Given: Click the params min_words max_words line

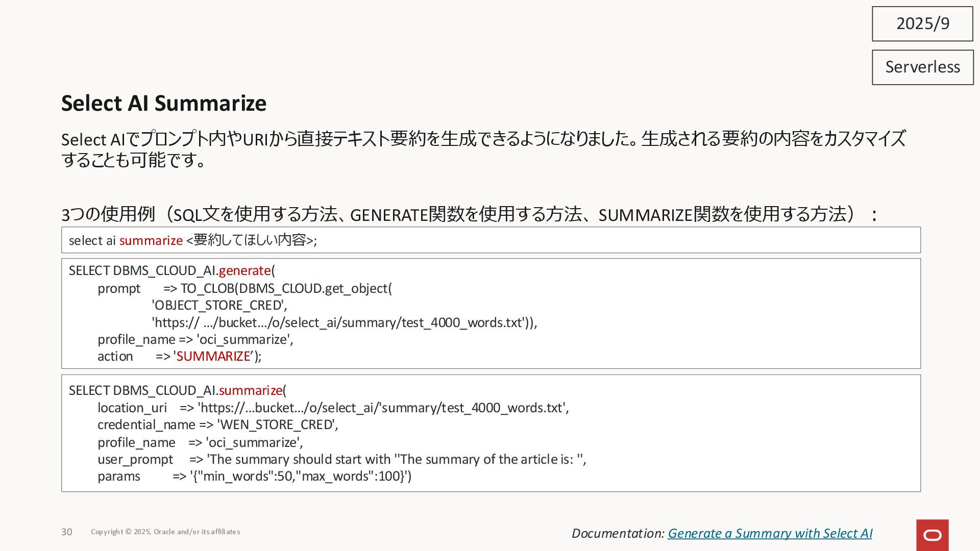Looking at the screenshot, I should coord(254,476).
